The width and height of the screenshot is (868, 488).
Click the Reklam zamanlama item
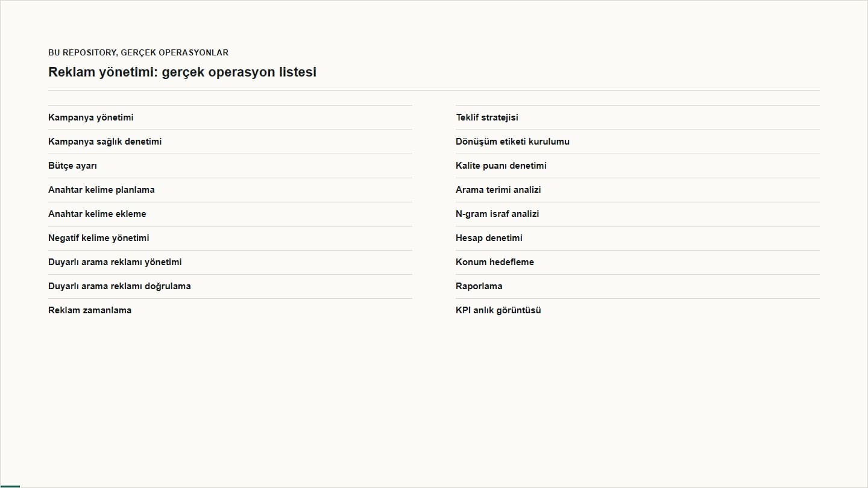[x=230, y=310]
